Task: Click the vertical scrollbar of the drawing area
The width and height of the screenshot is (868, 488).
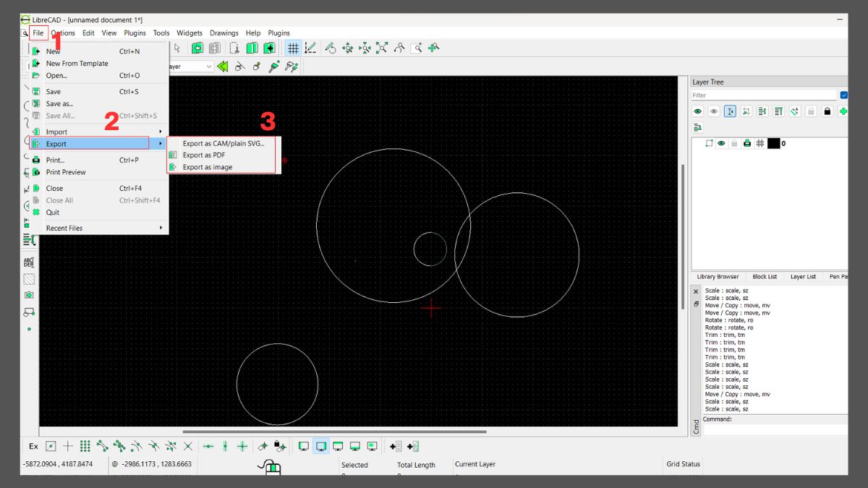Action: [x=682, y=236]
